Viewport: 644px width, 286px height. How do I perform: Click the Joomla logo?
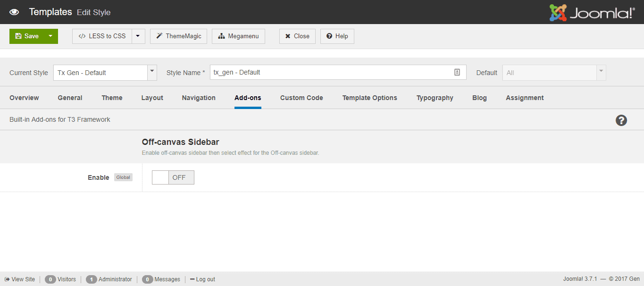[592, 12]
